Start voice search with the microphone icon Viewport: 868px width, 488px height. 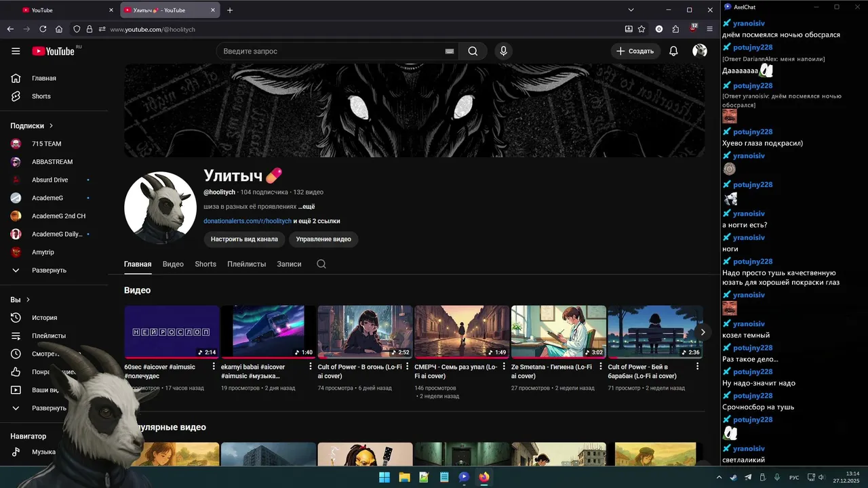503,51
